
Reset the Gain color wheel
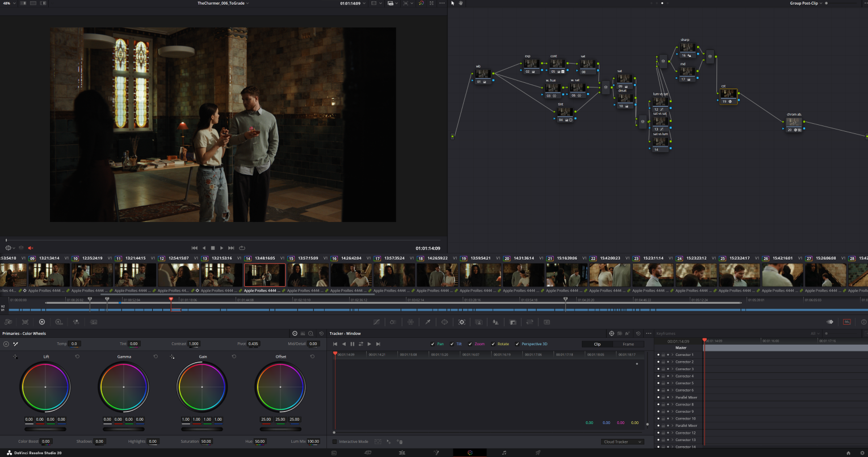pyautogui.click(x=233, y=357)
